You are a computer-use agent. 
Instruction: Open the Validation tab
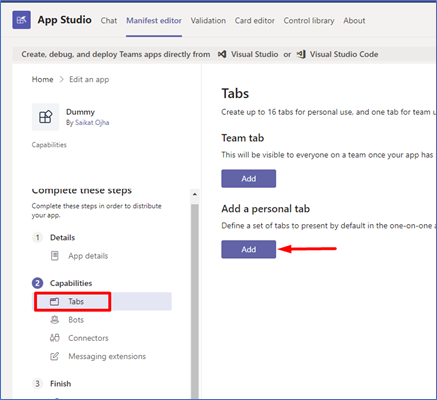208,21
